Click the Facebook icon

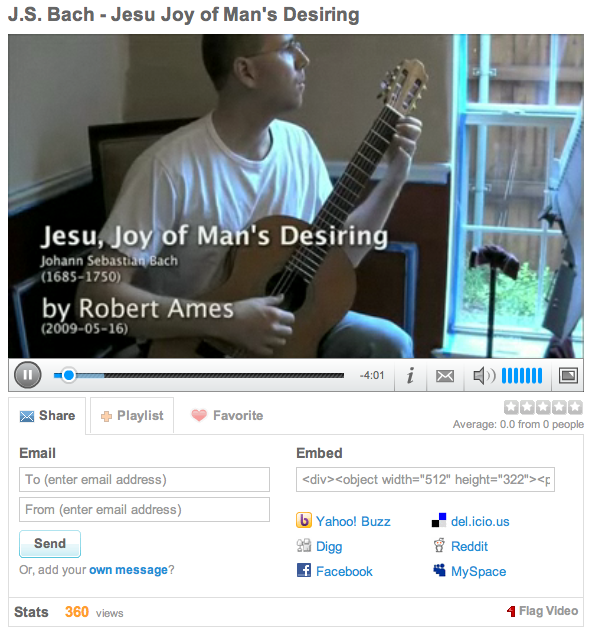click(x=303, y=570)
